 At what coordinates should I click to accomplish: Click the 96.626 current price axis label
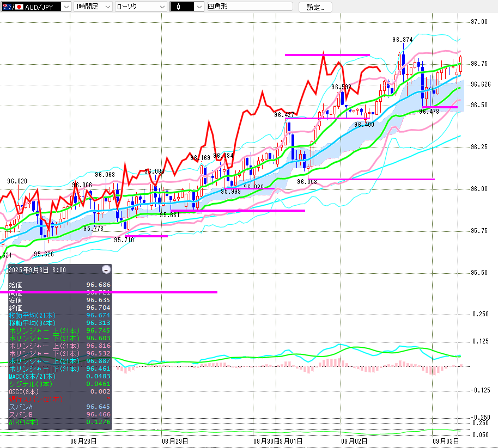tap(481, 84)
